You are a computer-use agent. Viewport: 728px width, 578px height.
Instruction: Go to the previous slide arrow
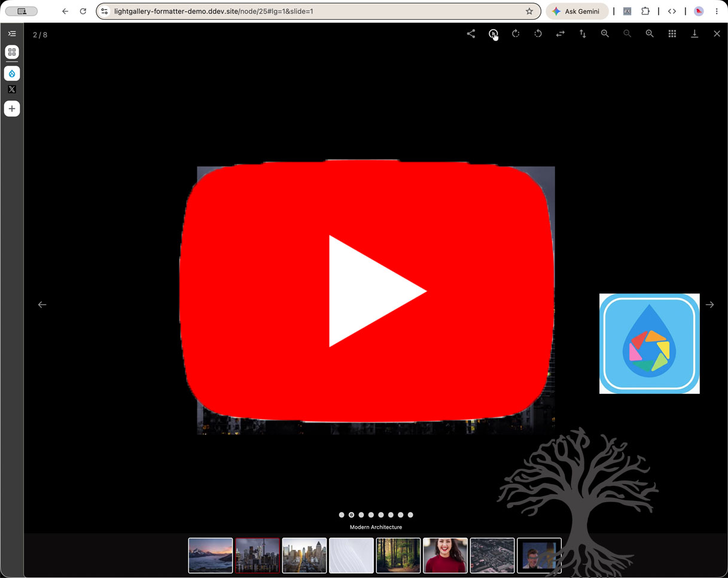42,304
